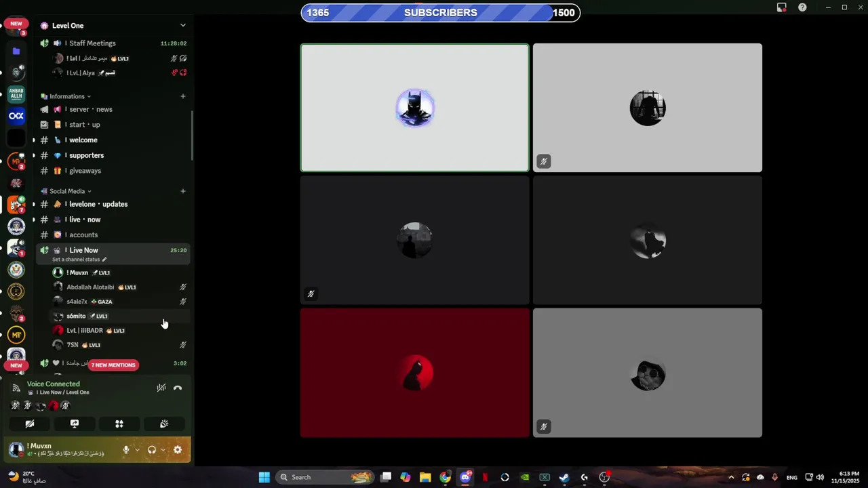
Task: Open the blue OCX server icon
Action: [16, 116]
